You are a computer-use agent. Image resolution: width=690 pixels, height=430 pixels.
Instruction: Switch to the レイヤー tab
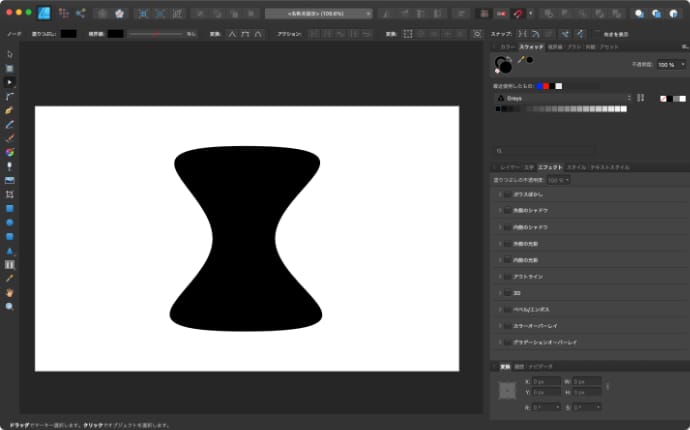tap(508, 167)
